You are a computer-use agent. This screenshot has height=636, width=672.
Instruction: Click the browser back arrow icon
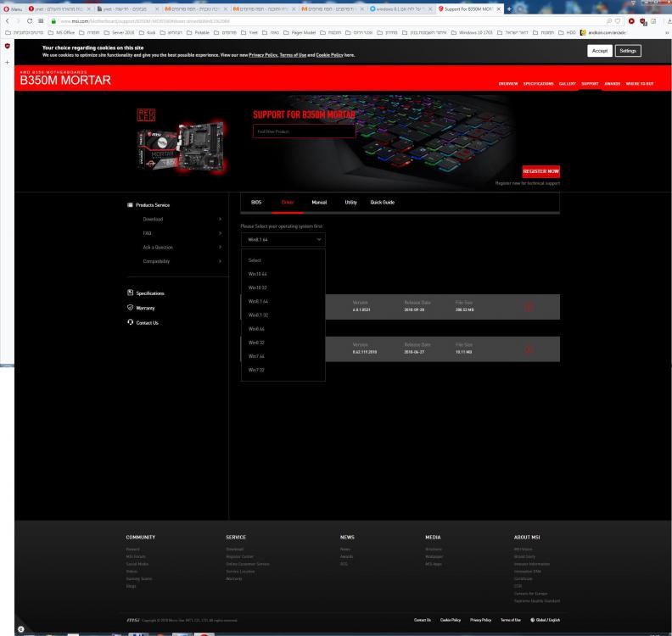(x=8, y=21)
